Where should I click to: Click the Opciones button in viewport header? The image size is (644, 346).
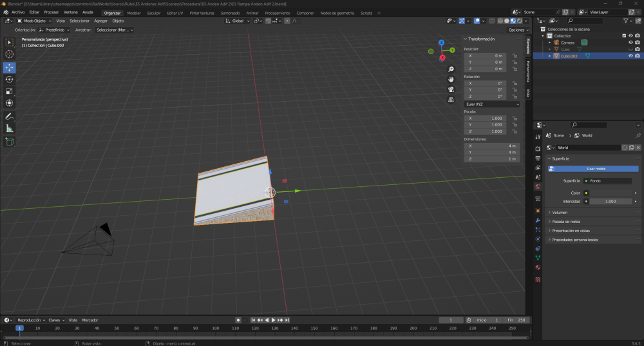point(517,30)
